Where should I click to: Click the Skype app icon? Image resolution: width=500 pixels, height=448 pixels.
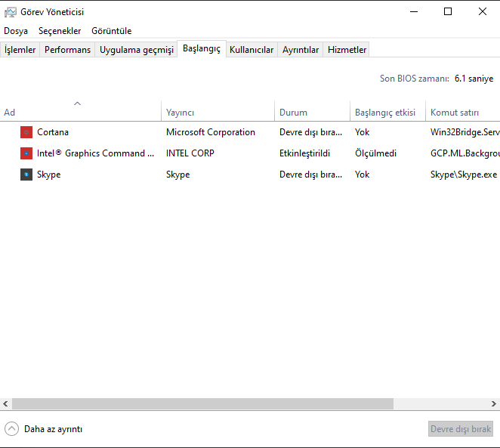click(x=26, y=175)
